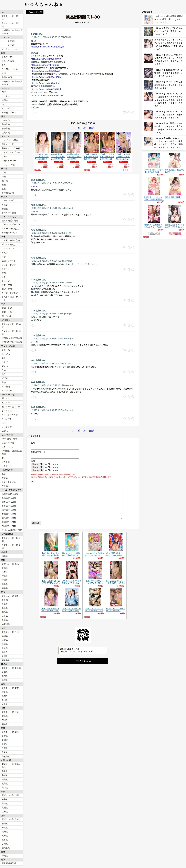Select 野球 in sports section

tap(12, 92)
